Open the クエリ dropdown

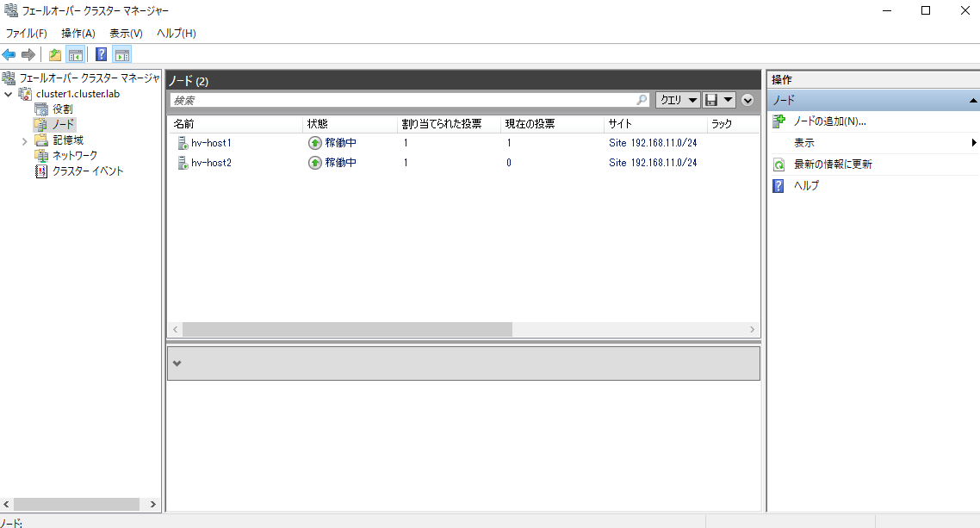click(x=678, y=100)
